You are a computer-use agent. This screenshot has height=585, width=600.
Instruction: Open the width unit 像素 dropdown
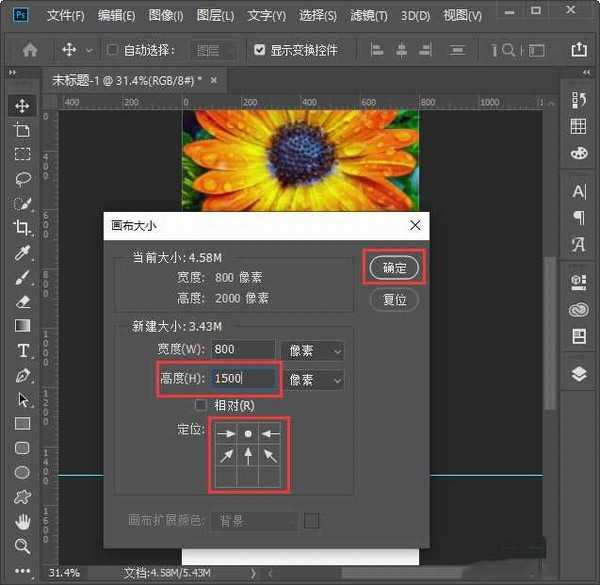pos(313,351)
